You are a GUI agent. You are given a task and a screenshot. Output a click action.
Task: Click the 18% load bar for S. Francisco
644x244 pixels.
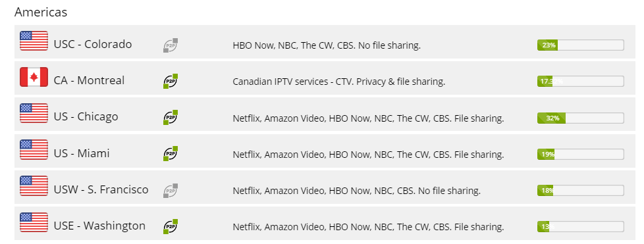580,190
